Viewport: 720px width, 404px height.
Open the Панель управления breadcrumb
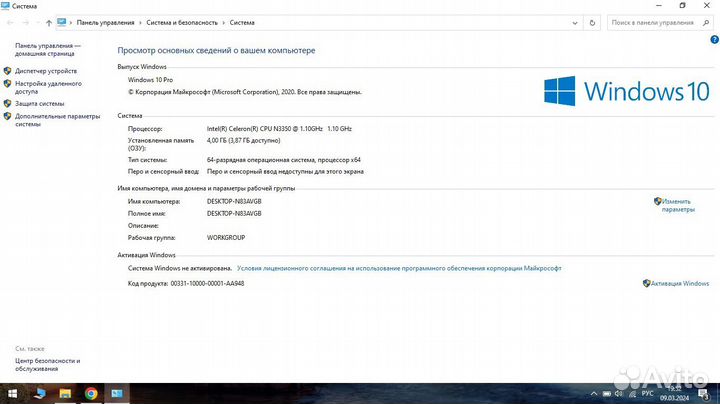(106, 22)
